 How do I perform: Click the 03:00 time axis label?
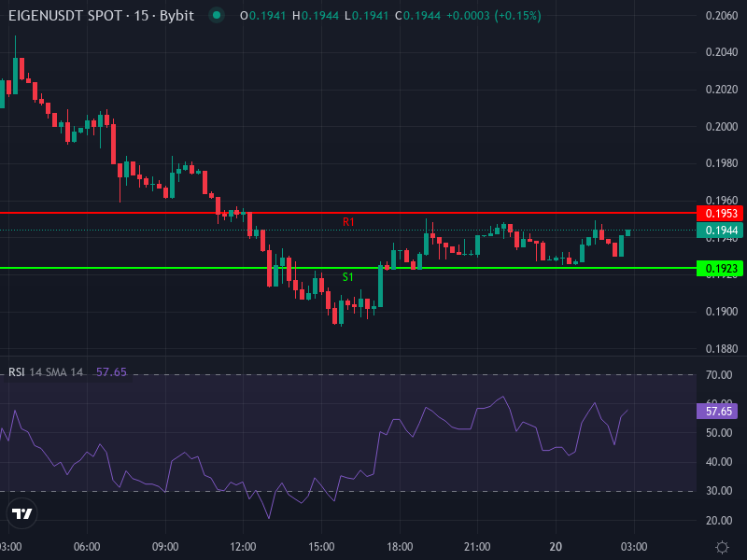click(x=634, y=544)
